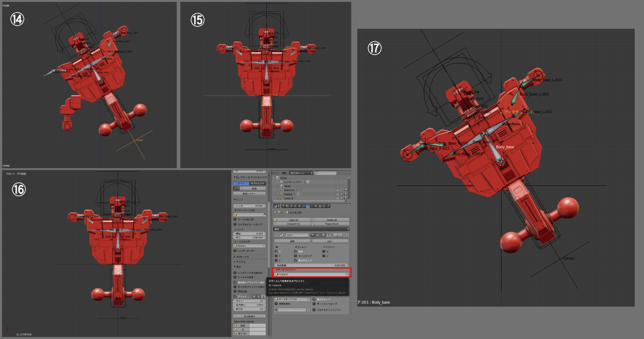Screen dimensions: 644x339
Task: Expand the Scene tree item in outliner
Action: [273, 178]
